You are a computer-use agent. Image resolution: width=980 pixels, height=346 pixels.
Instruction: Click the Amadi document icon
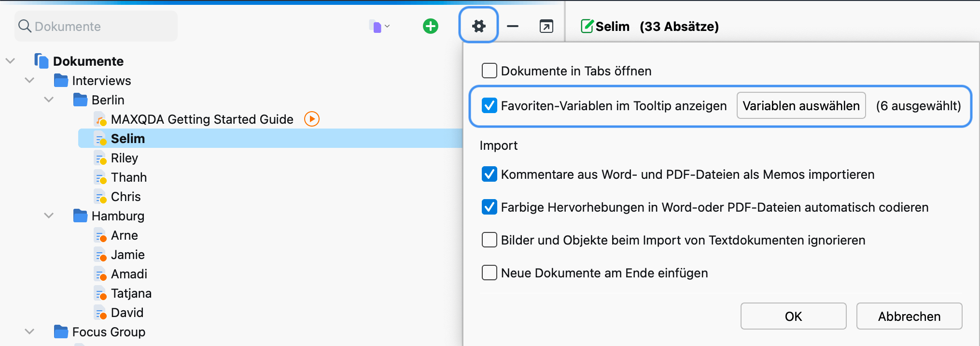pyautogui.click(x=100, y=274)
